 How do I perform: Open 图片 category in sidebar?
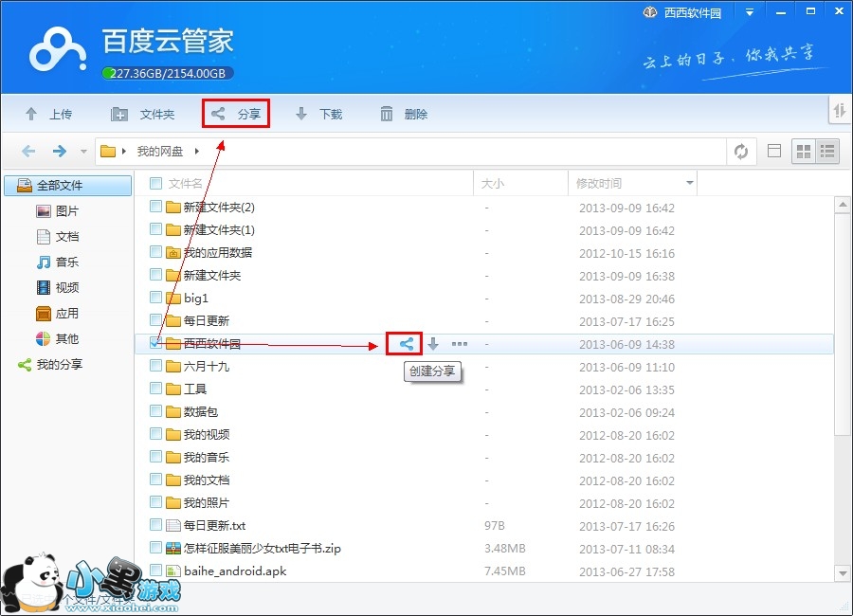[x=57, y=211]
